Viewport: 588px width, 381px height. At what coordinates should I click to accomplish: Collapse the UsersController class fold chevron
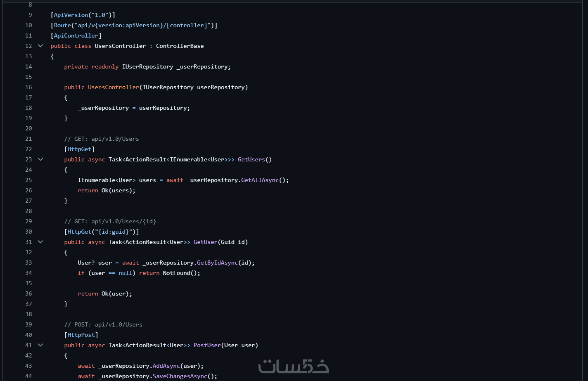(x=40, y=46)
